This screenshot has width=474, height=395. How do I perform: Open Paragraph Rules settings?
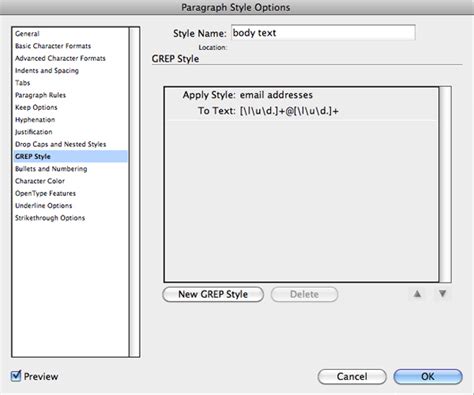[x=40, y=95]
